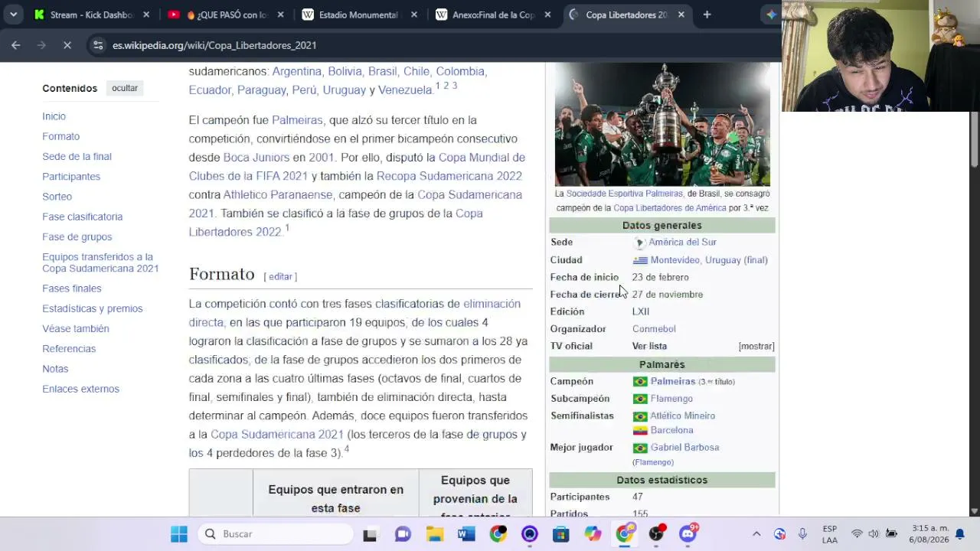
Task: Close the ¿QUE PASÓ YouTube tab
Action: point(280,15)
